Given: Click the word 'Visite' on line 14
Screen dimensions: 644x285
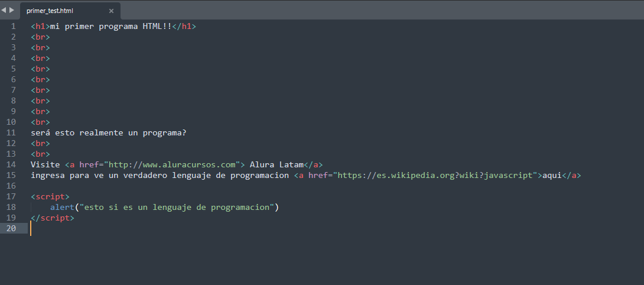Looking at the screenshot, I should 45,164.
